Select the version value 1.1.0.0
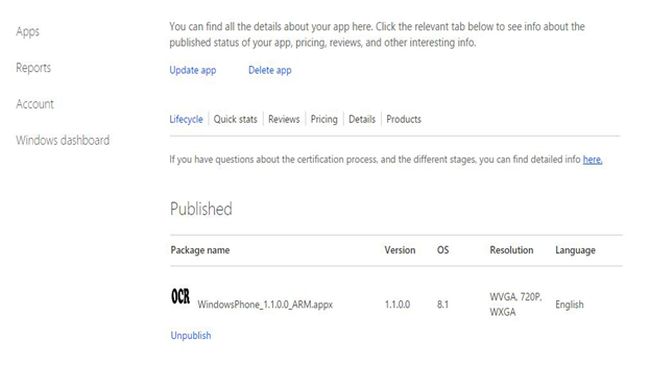This screenshot has height=388, width=650. pos(397,305)
